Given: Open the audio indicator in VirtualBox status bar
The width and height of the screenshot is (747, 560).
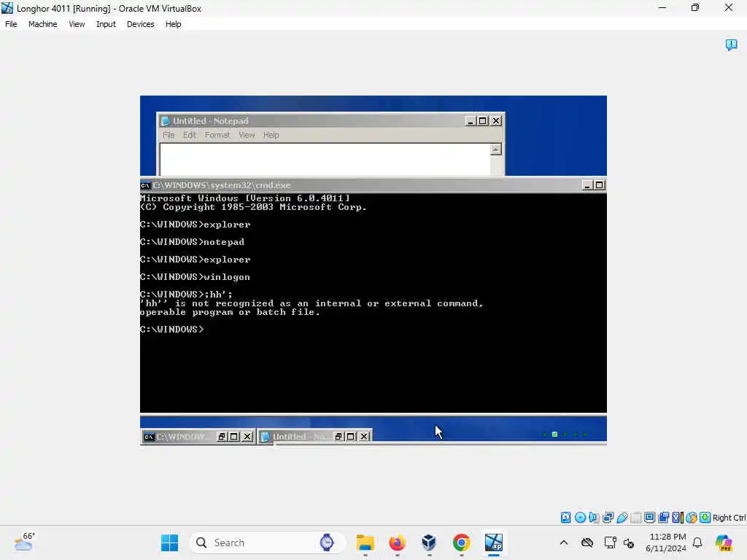Looking at the screenshot, I should (594, 517).
